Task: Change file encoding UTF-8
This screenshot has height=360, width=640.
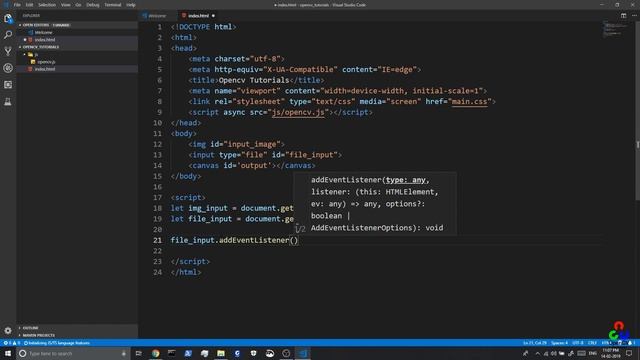Action: coord(578,343)
